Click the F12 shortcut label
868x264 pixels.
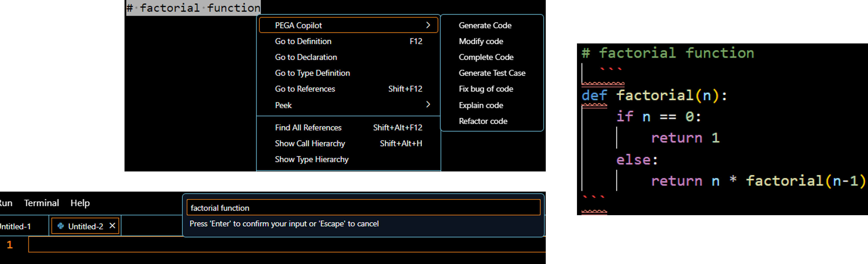point(416,41)
